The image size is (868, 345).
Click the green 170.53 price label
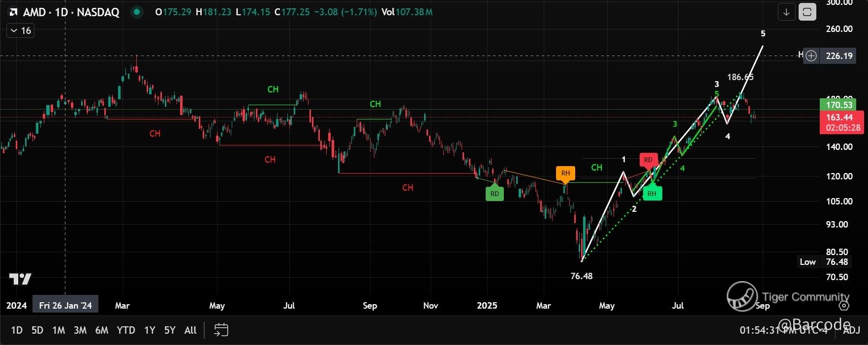[838, 105]
